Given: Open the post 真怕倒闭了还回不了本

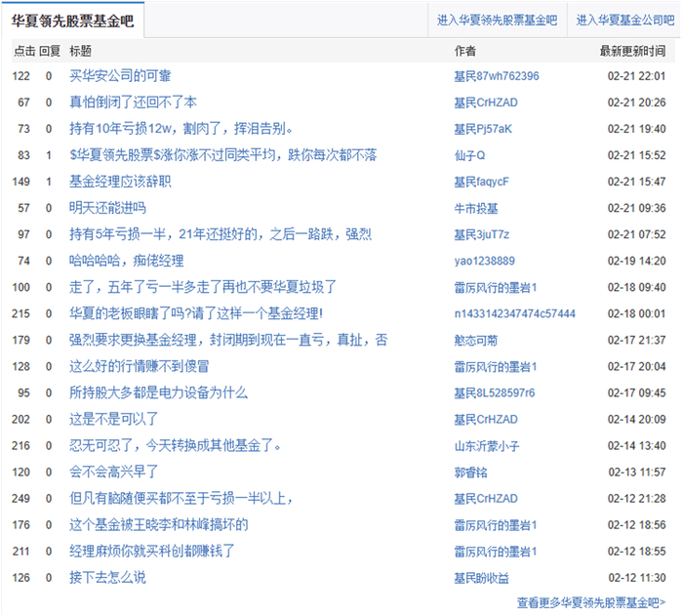Looking at the screenshot, I should click(x=133, y=103).
